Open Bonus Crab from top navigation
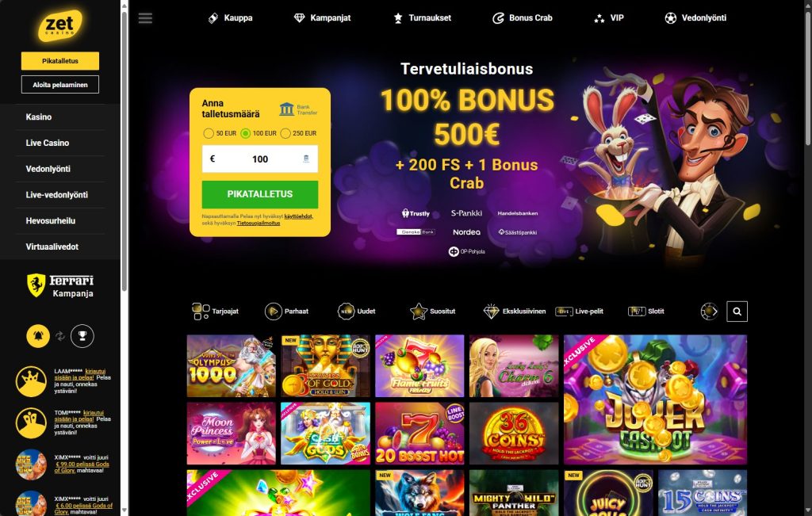The image size is (812, 516). tap(522, 18)
